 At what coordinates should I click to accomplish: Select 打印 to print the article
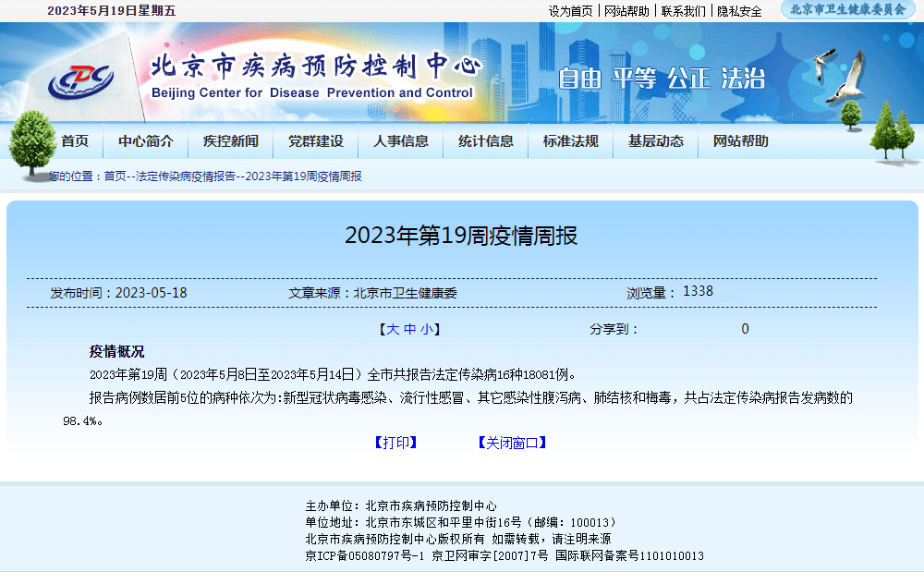point(397,443)
